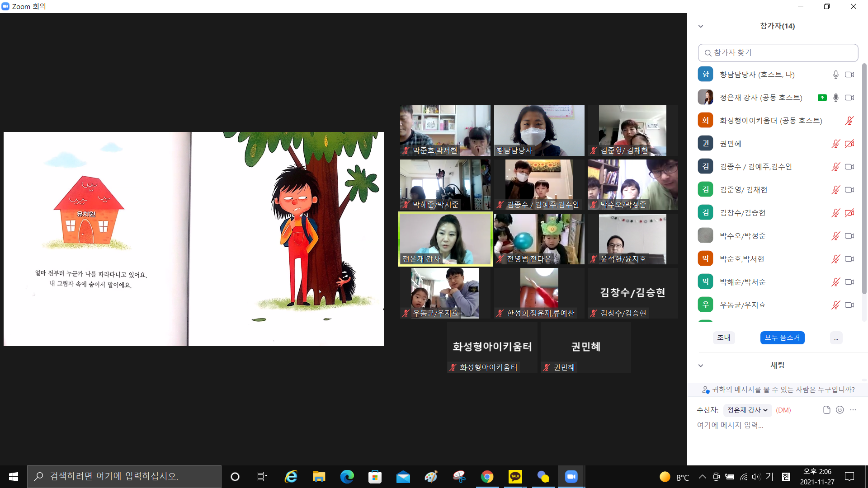Click camera icon beside 정은재 강사 participant
The image size is (868, 488).
(x=849, y=98)
